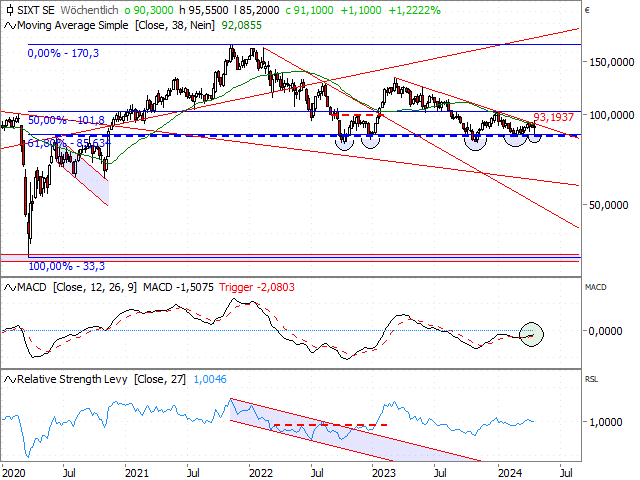Screen dimensions: 640x480
Task: Click the 1,0000 RSL axis label
Action: [x=605, y=422]
